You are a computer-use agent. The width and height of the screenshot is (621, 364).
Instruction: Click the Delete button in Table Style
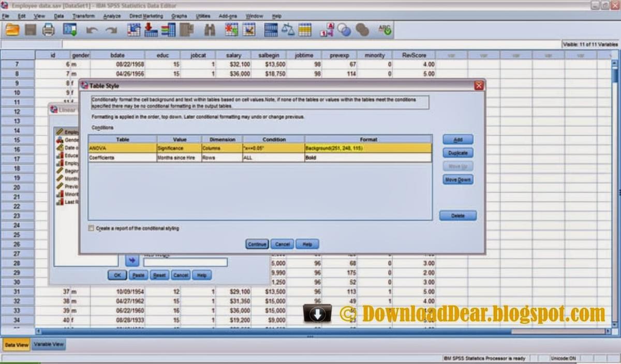pos(457,215)
